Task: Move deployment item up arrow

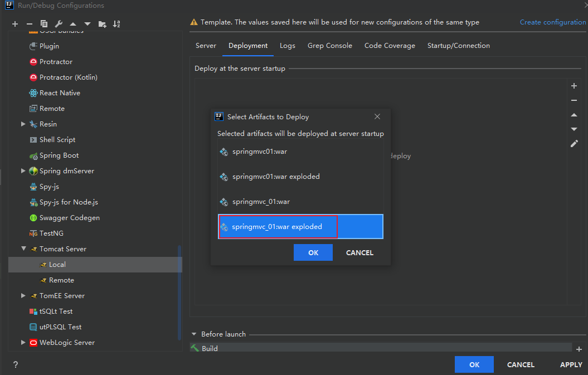Action: [574, 115]
